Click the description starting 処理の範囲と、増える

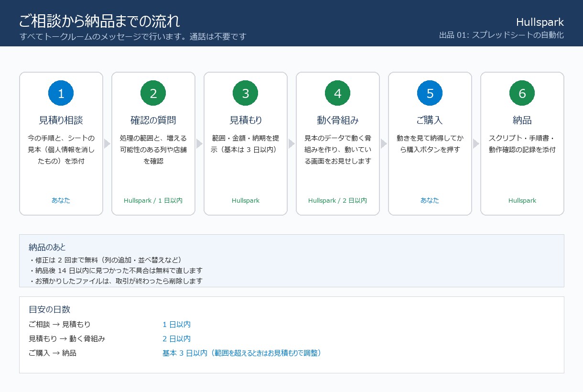[153, 150]
